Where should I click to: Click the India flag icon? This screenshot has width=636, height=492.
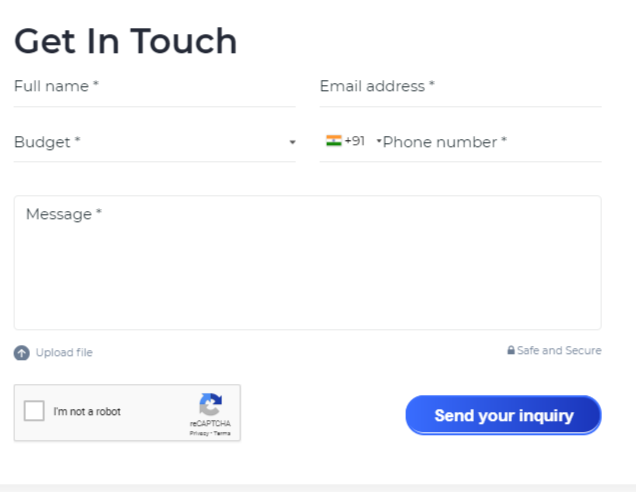[x=333, y=141]
